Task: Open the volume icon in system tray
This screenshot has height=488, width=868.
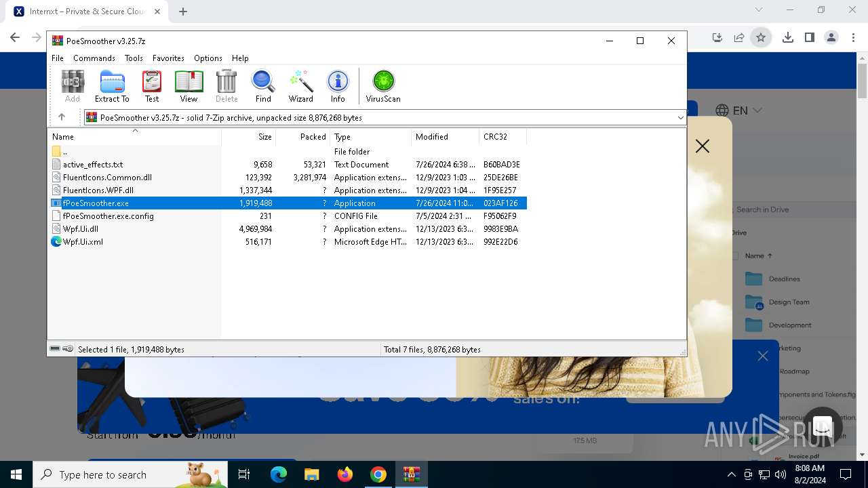Action: pyautogui.click(x=781, y=474)
